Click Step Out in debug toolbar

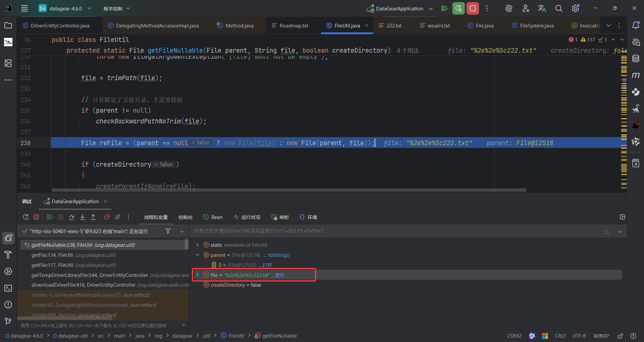coord(93,217)
